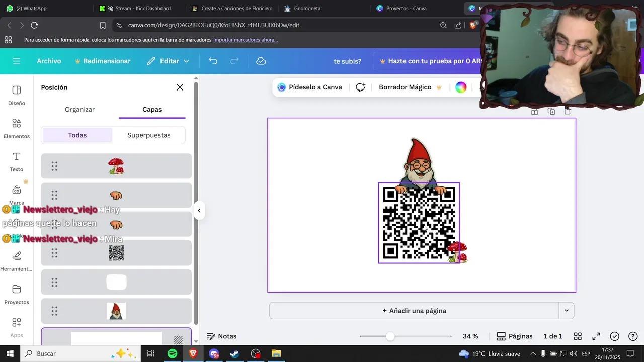Open the Herramientas side panel
Image resolution: width=644 pixels, height=362 pixels.
point(17,261)
